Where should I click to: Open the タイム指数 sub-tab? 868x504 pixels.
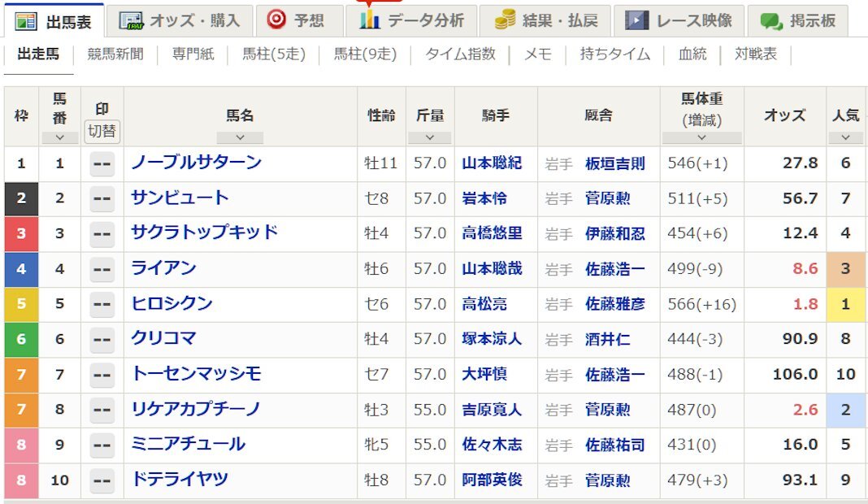pyautogui.click(x=460, y=54)
